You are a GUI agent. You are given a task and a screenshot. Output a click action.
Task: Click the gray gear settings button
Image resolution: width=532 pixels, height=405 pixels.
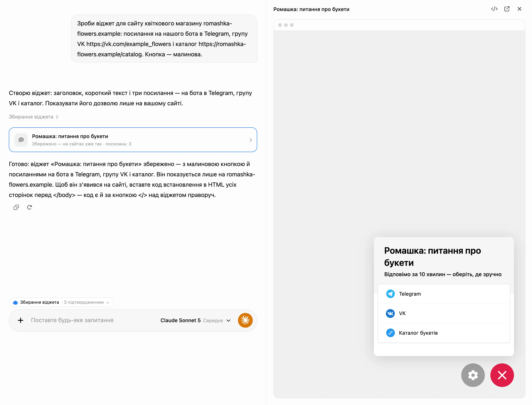click(x=473, y=375)
